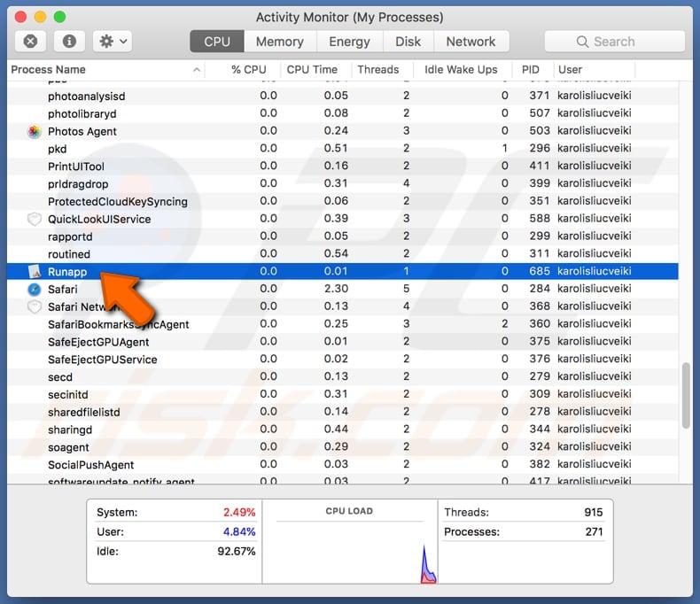Viewport: 700px width, 604px height.
Task: Select the Photos Agent app icon
Action: tap(35, 132)
